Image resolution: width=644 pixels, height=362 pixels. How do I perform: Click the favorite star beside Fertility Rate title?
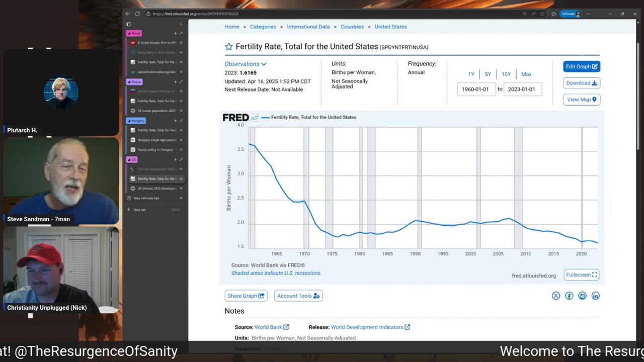229,47
